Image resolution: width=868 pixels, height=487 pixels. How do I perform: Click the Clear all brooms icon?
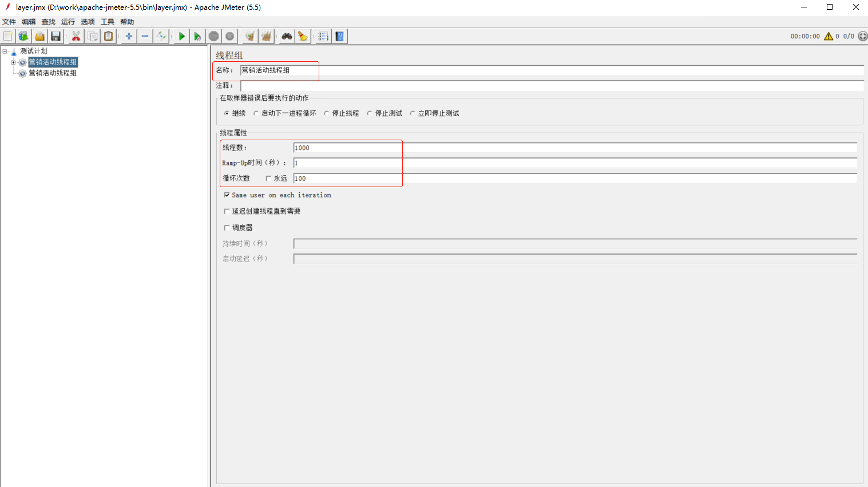pyautogui.click(x=266, y=36)
